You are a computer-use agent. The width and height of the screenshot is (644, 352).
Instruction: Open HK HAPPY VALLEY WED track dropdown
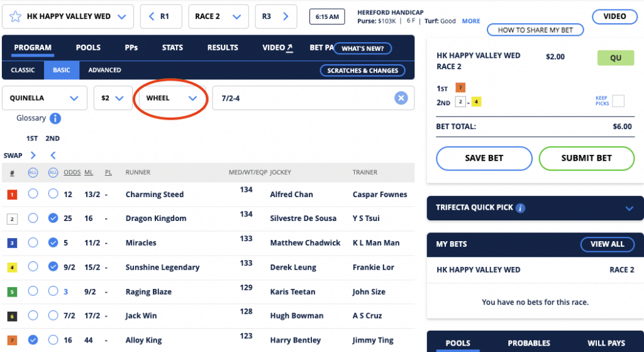(x=68, y=16)
